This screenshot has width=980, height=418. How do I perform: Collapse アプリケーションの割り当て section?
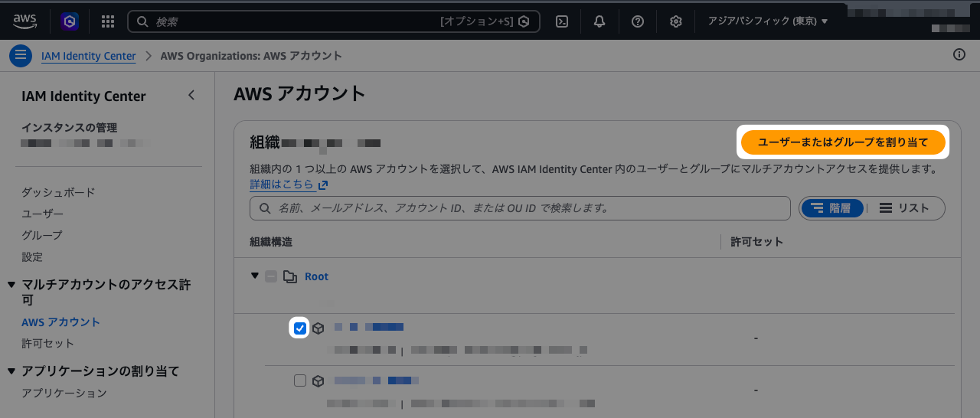(x=11, y=371)
